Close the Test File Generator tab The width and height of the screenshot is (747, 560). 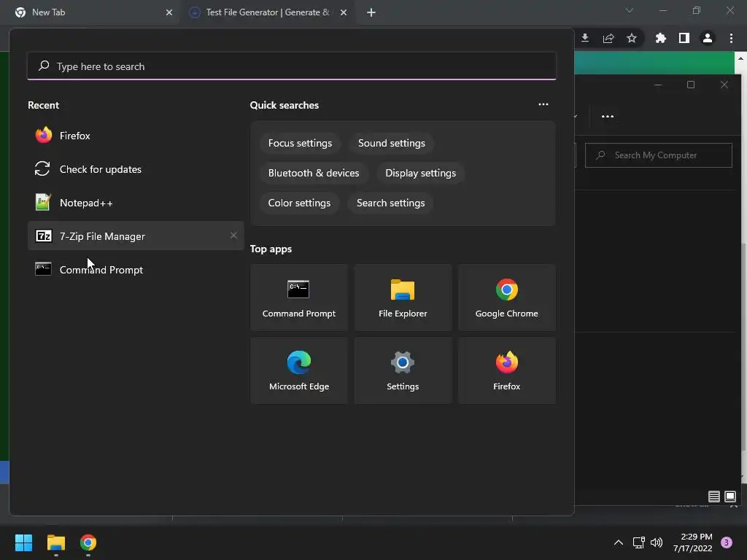point(344,12)
